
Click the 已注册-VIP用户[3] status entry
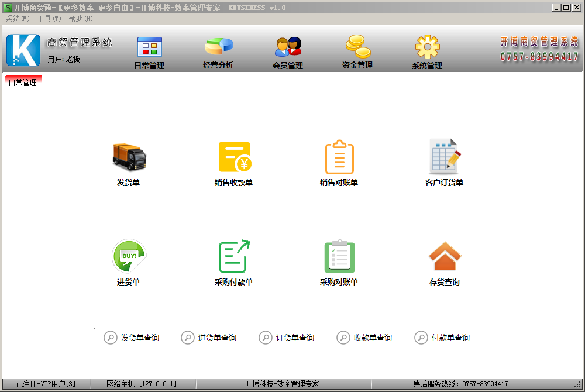click(46, 384)
